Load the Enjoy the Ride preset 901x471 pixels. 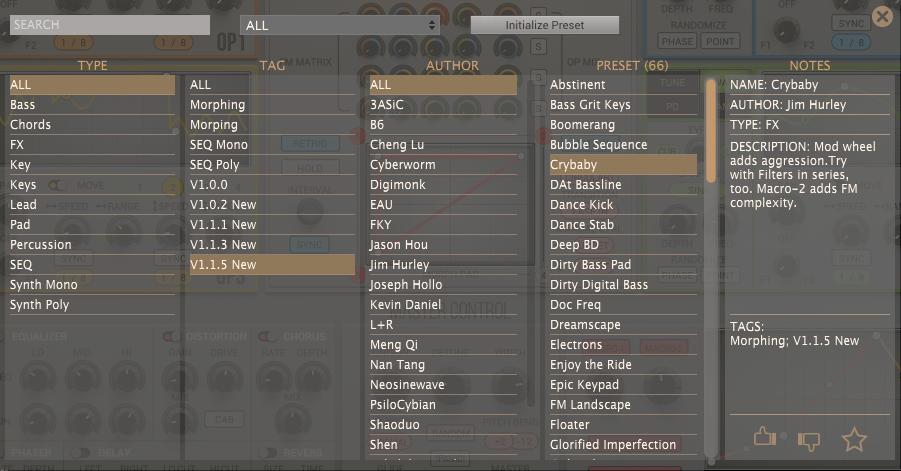623,365
